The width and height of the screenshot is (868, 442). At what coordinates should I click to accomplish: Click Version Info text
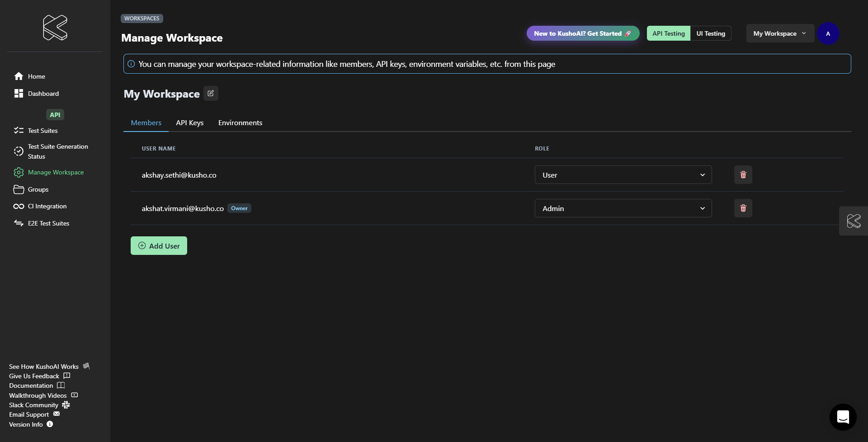pyautogui.click(x=26, y=424)
